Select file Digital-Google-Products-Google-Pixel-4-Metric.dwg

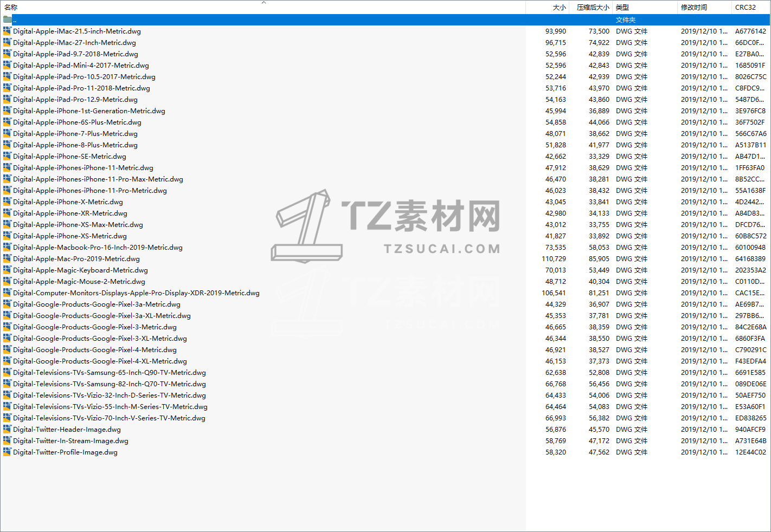(95, 350)
